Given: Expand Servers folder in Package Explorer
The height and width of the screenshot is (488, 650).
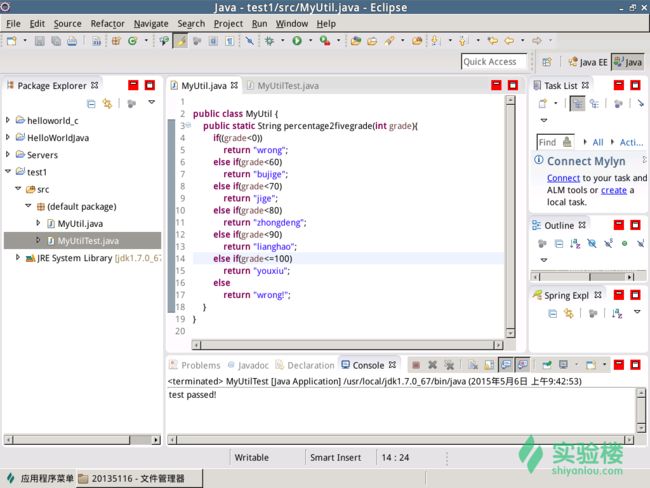Looking at the screenshot, I should tap(7, 154).
